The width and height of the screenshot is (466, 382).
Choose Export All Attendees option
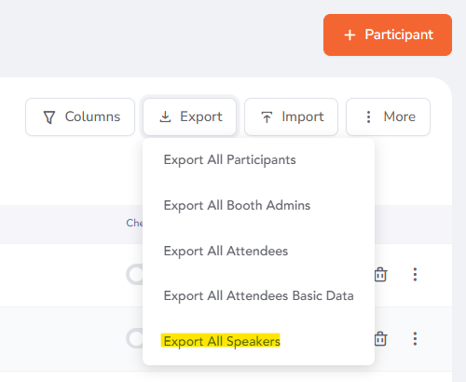[226, 251]
